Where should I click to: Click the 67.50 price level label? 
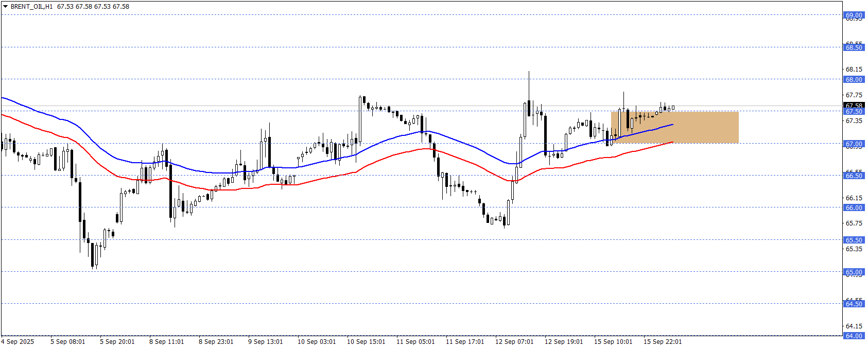point(854,112)
